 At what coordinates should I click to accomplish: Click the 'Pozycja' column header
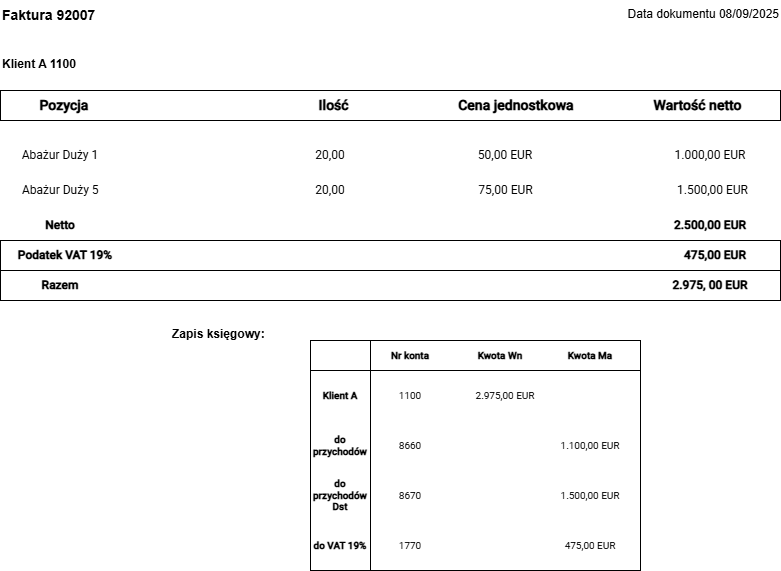[64, 105]
